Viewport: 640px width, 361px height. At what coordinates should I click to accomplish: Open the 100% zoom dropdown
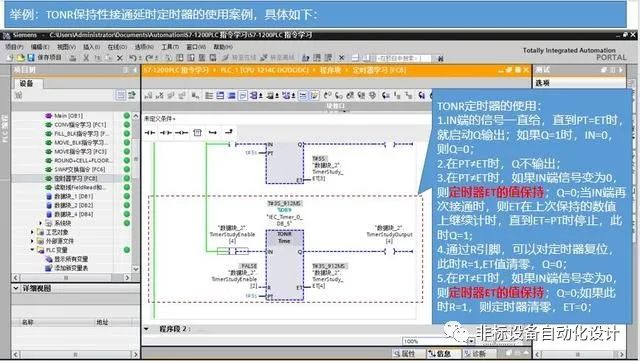[471, 341]
